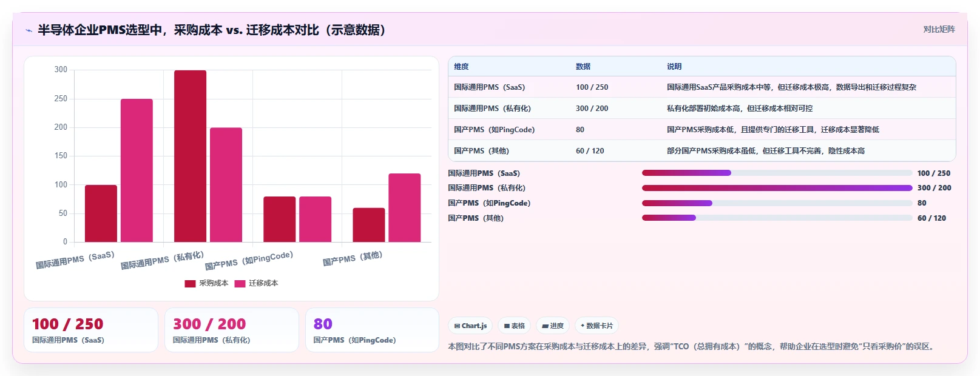The width and height of the screenshot is (980, 376).
Task: Click progress label 国际通用PMS（SaaS）
Action: tap(484, 173)
